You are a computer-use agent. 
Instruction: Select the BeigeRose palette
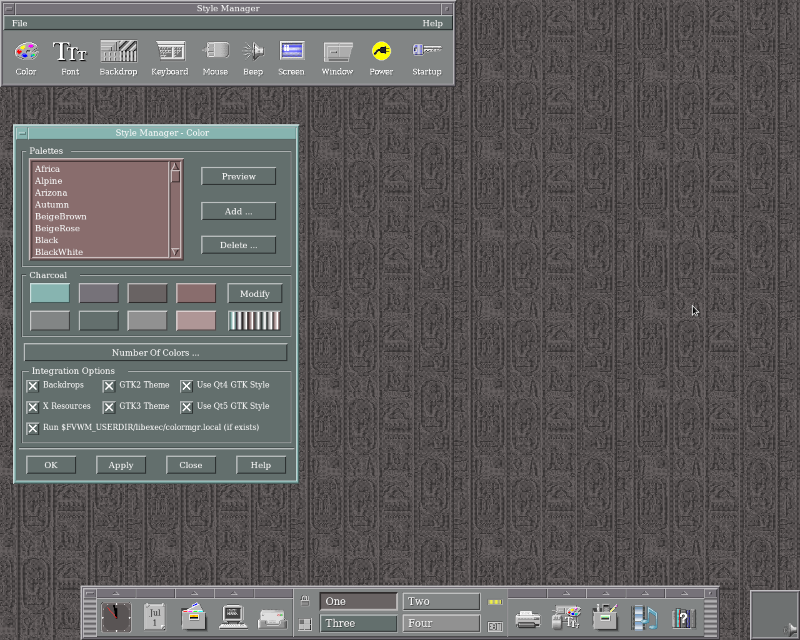(99, 229)
